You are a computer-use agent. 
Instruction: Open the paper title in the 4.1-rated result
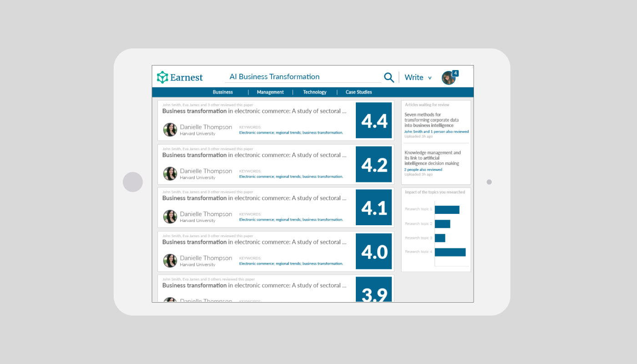(254, 198)
